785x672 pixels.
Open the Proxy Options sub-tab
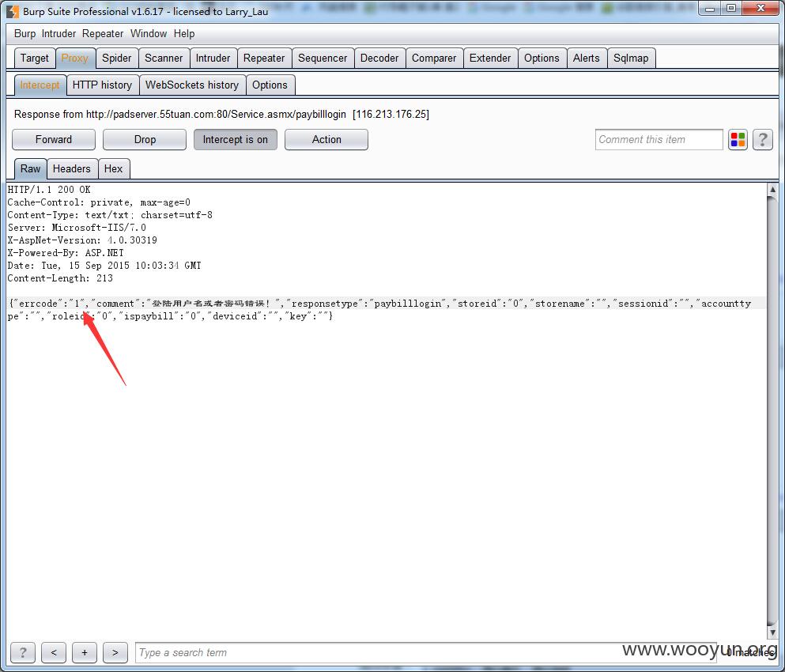point(270,85)
